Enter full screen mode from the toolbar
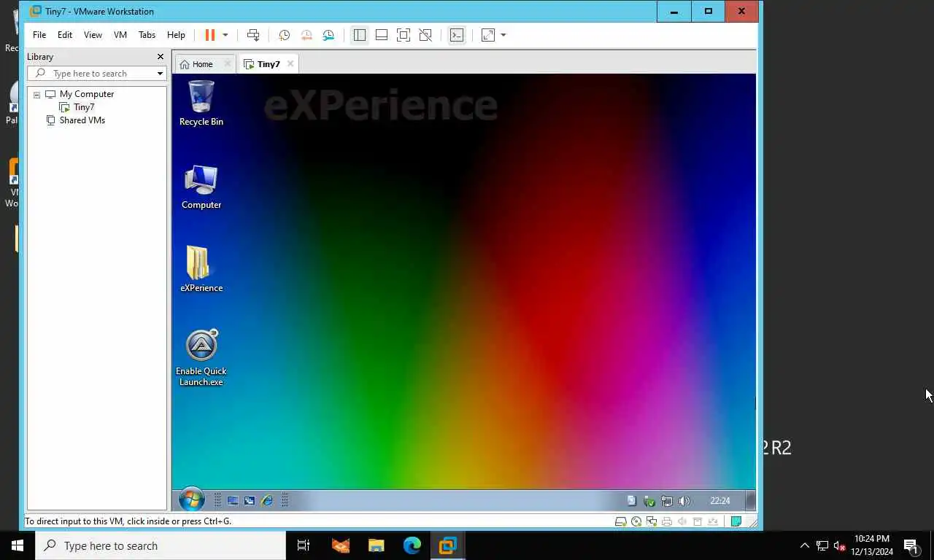The height and width of the screenshot is (560, 934). click(403, 35)
